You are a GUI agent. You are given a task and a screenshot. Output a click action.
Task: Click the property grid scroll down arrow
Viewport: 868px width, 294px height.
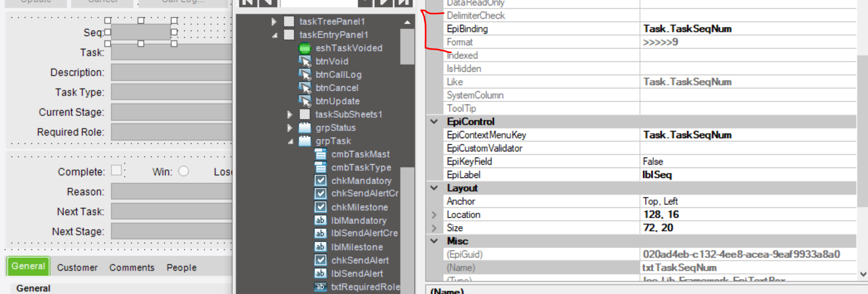(862, 273)
